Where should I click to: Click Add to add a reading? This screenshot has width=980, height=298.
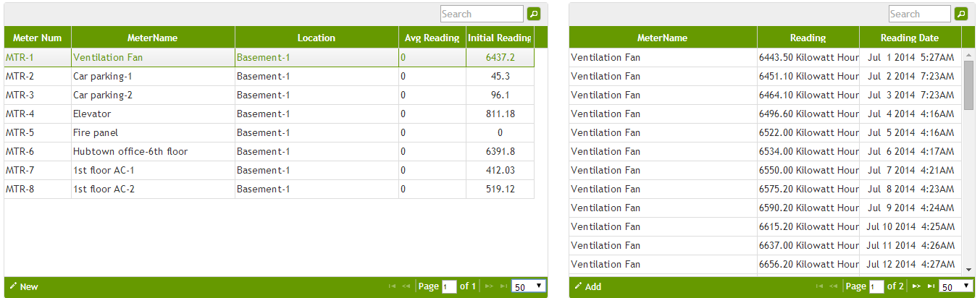587,286
